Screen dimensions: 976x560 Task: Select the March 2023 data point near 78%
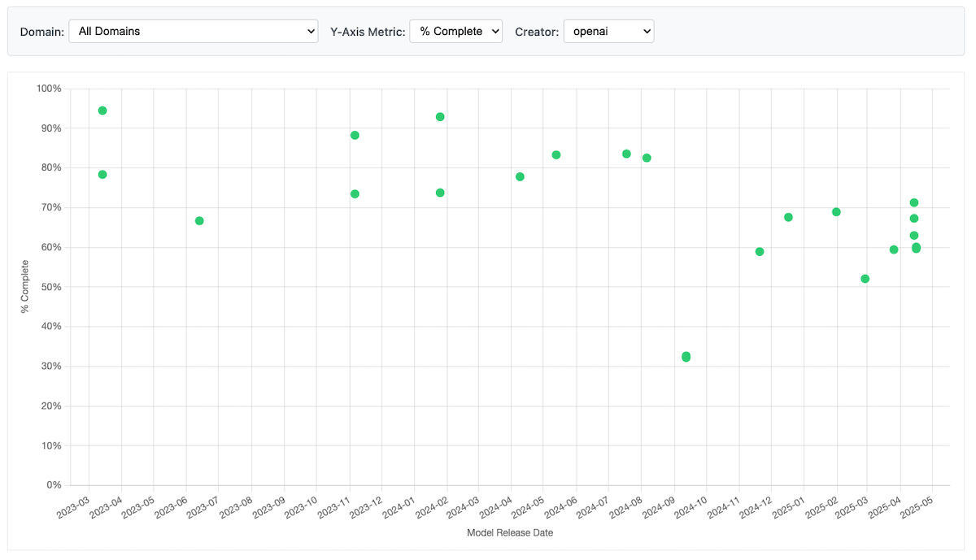click(x=102, y=175)
